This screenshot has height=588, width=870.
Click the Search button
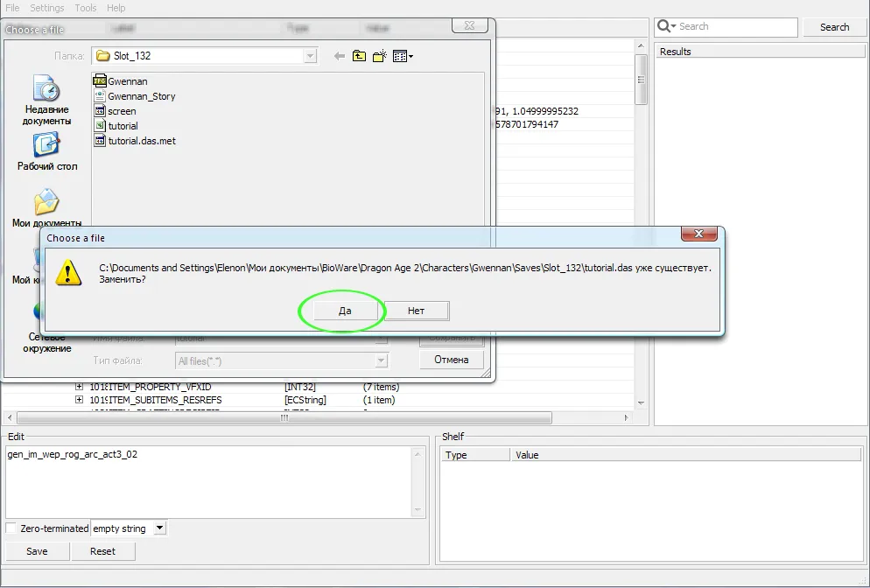[x=834, y=26]
